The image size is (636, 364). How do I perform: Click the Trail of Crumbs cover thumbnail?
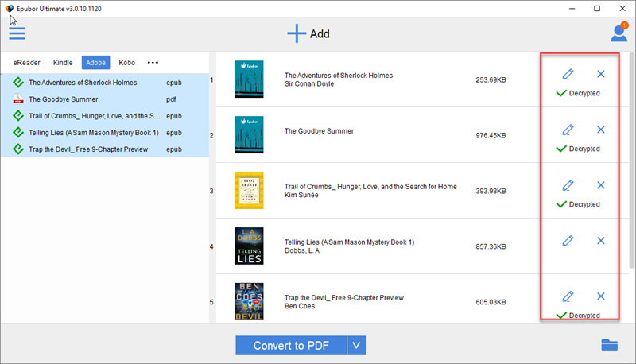click(x=249, y=190)
